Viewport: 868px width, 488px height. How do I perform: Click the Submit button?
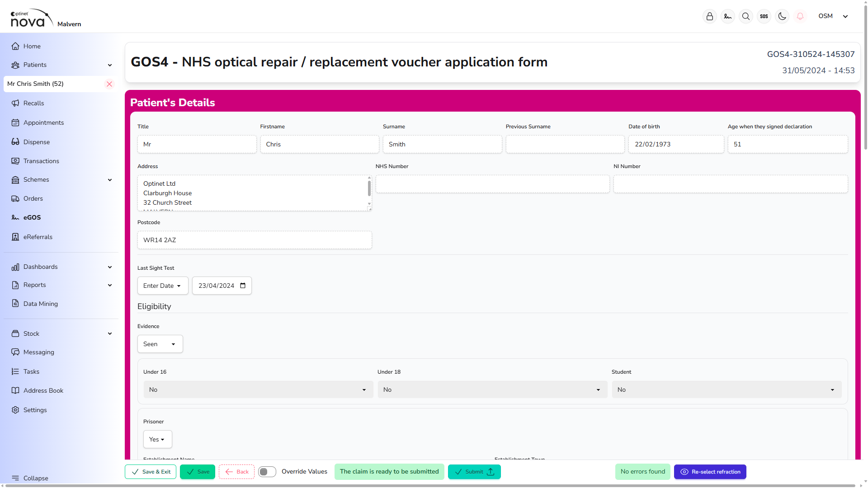coord(474,472)
